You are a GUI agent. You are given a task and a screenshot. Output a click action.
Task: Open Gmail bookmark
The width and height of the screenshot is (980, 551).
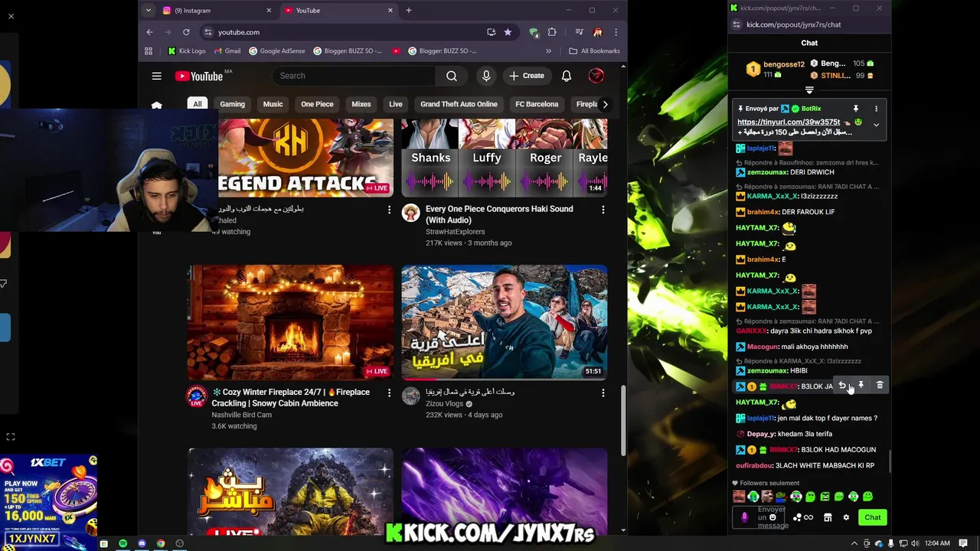point(228,51)
